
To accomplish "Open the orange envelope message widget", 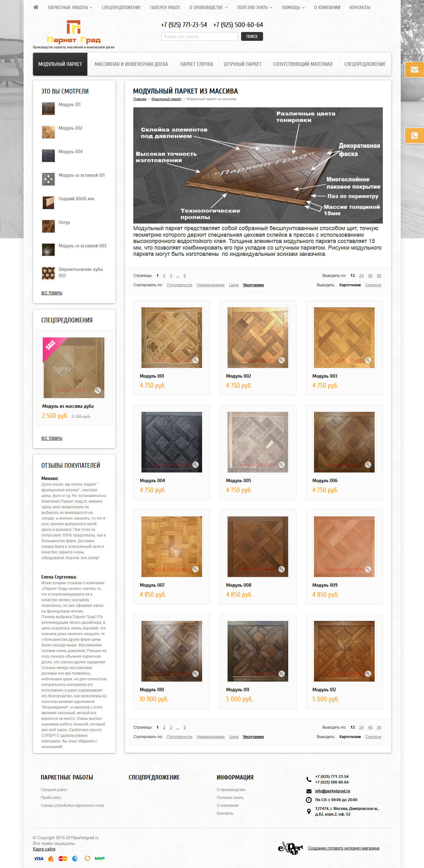I will [414, 70].
